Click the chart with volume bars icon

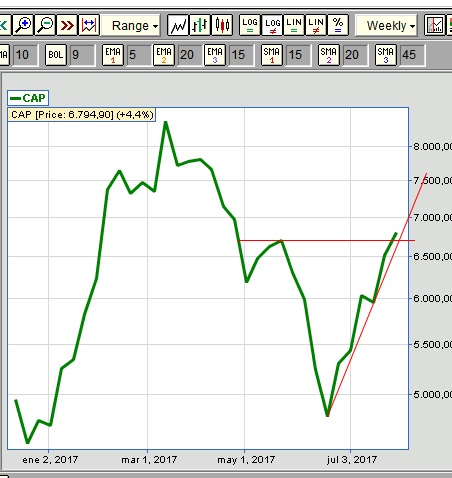pyautogui.click(x=435, y=25)
